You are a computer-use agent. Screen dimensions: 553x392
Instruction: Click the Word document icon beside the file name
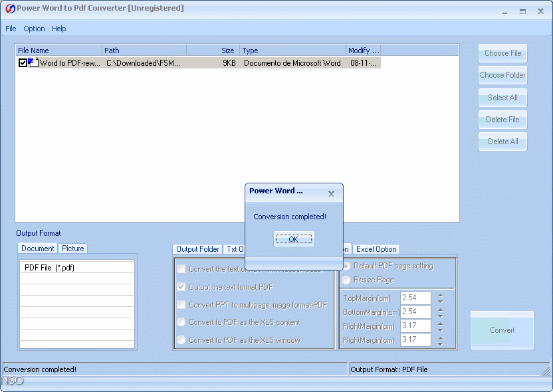click(32, 62)
